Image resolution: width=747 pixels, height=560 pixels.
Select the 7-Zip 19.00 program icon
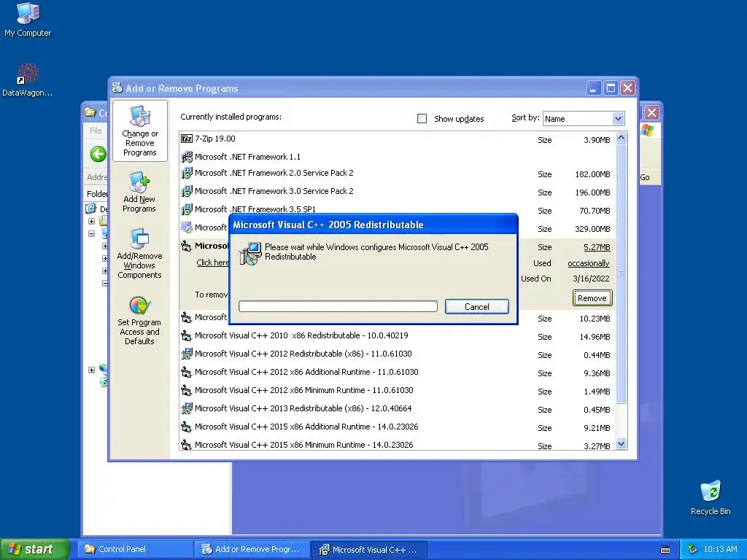186,139
